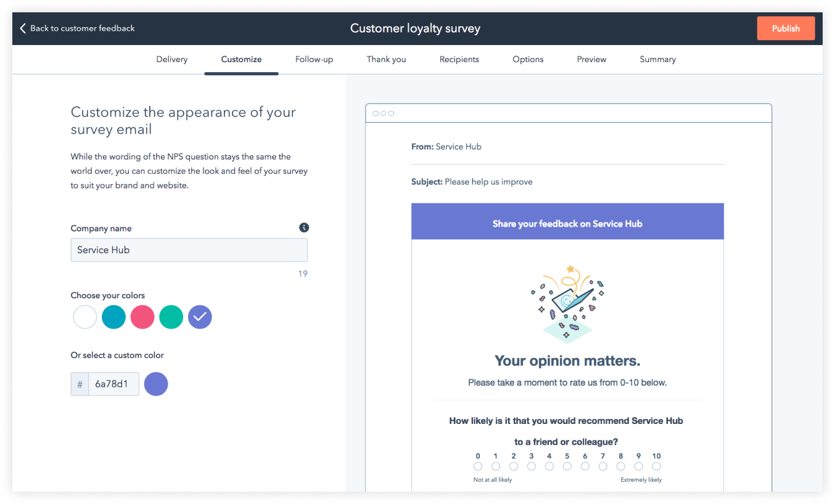Select the white color swatch

tap(84, 317)
